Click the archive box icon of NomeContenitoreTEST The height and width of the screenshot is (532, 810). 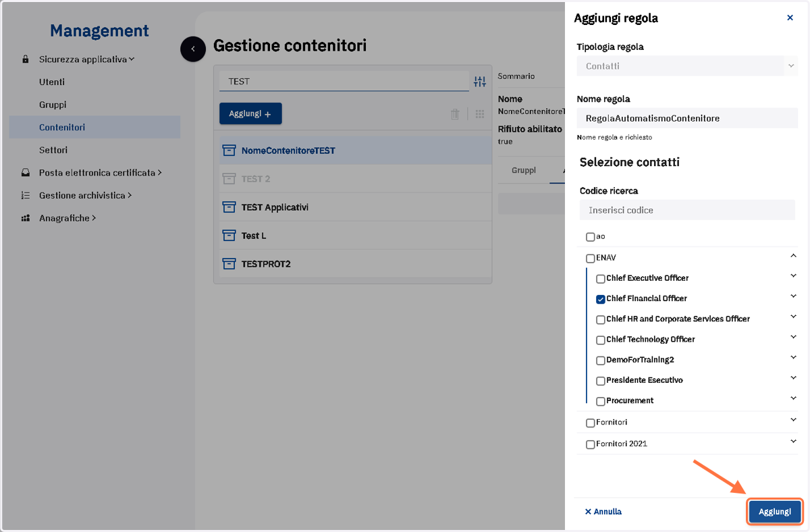(x=229, y=151)
